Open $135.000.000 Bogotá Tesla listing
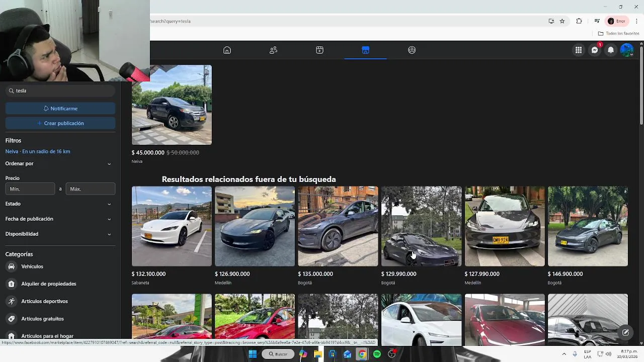The height and width of the screenshot is (362, 644). click(338, 226)
